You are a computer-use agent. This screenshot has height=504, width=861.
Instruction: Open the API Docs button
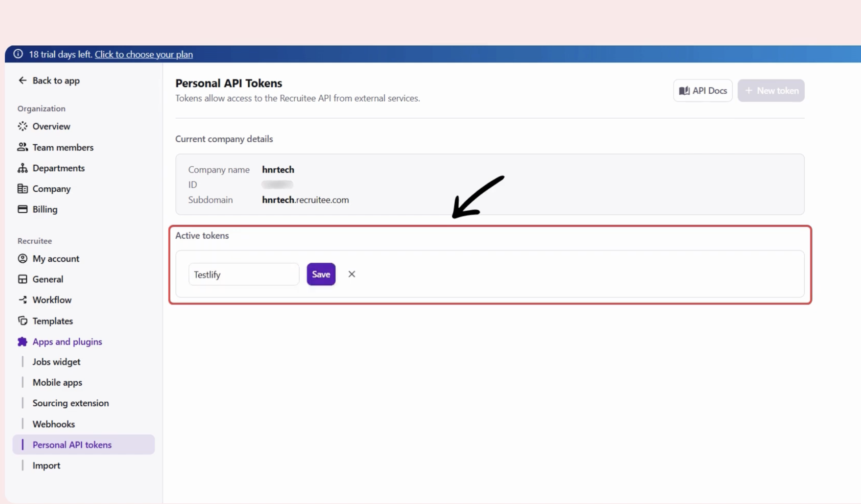pyautogui.click(x=703, y=91)
